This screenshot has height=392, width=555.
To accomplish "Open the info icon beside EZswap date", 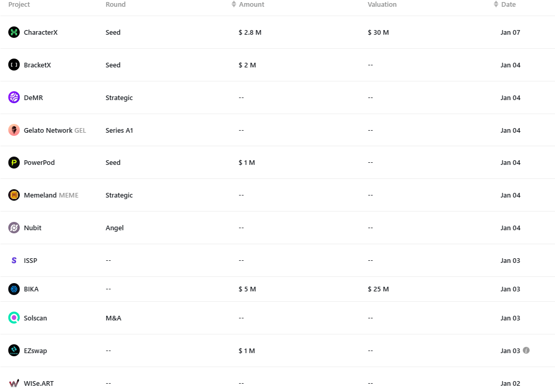I will coord(526,351).
